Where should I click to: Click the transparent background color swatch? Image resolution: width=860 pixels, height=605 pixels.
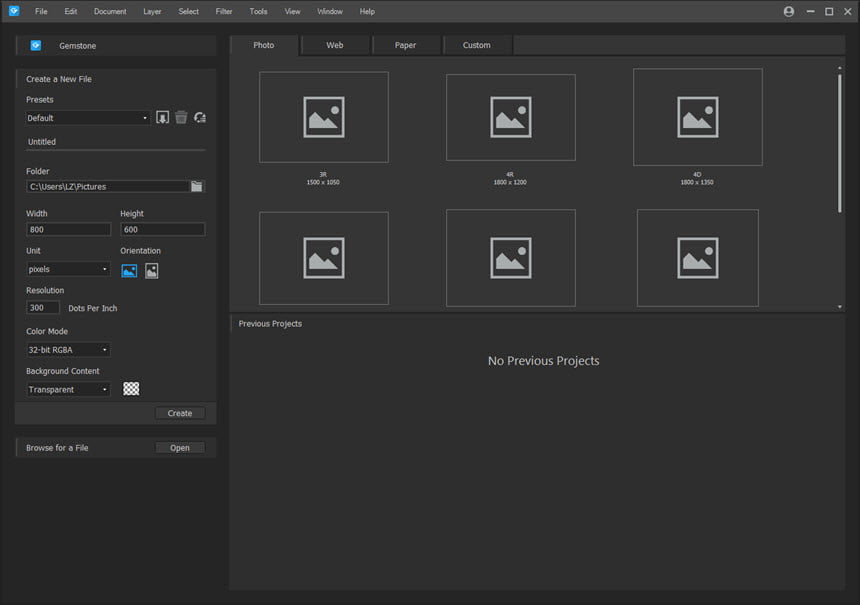click(131, 389)
